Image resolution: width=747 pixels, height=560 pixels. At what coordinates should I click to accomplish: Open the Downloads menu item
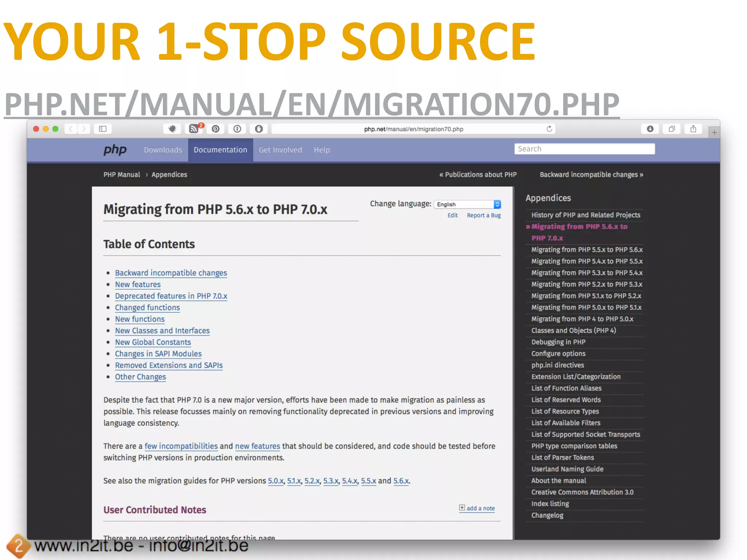163,150
